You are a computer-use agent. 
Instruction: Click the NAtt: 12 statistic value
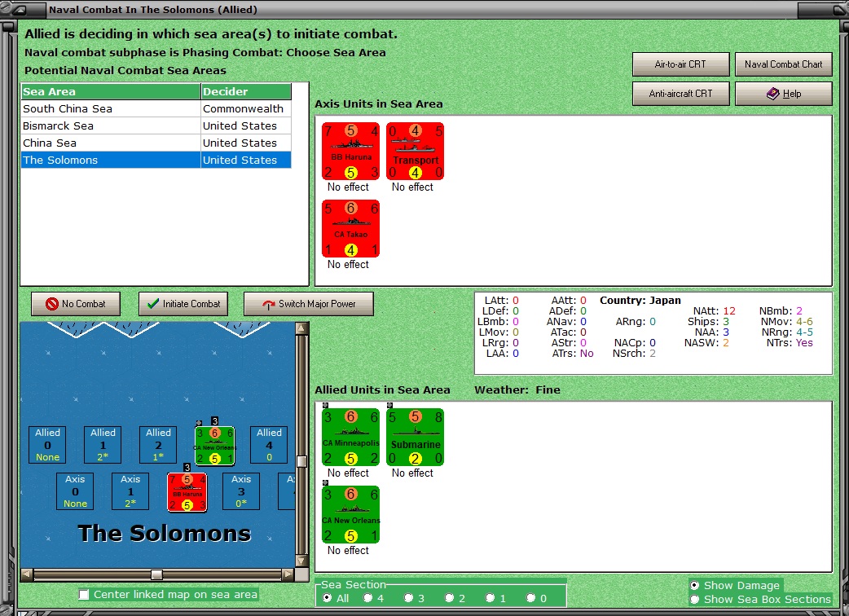(x=729, y=311)
